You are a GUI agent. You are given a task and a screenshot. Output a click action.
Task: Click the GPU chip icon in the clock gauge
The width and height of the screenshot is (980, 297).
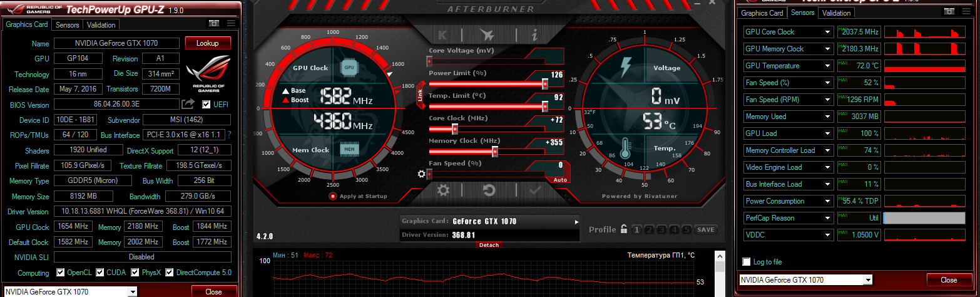349,66
